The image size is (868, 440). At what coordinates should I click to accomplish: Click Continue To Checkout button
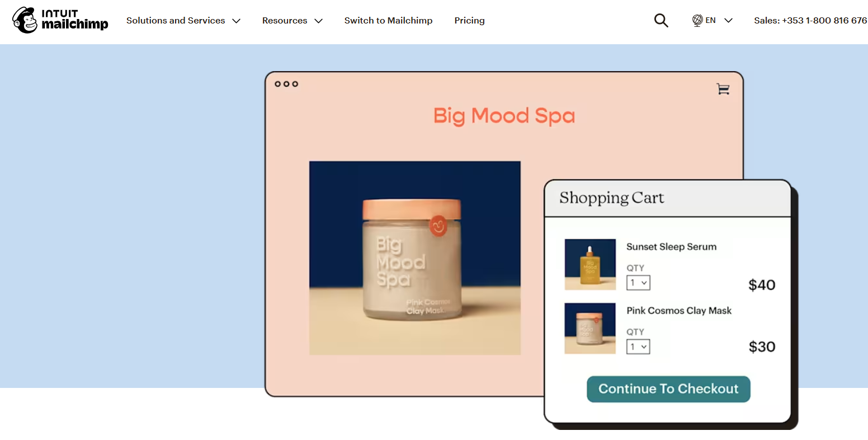pyautogui.click(x=668, y=389)
